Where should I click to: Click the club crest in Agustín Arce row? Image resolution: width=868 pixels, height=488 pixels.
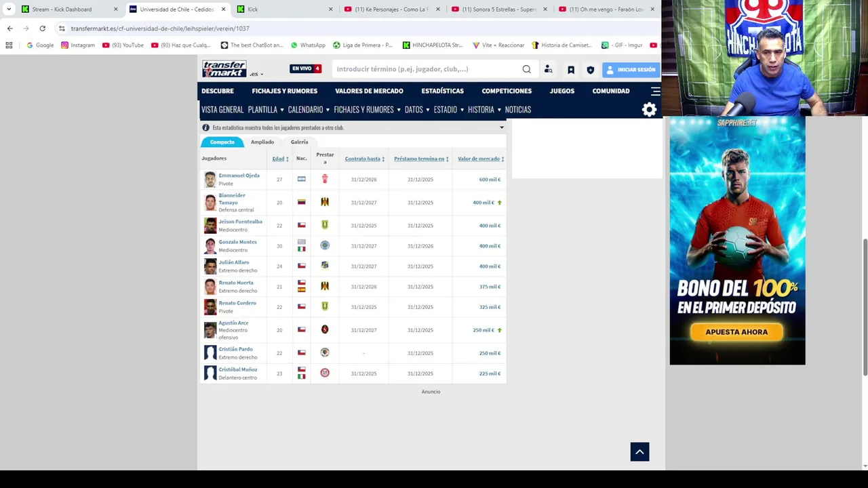pos(325,329)
